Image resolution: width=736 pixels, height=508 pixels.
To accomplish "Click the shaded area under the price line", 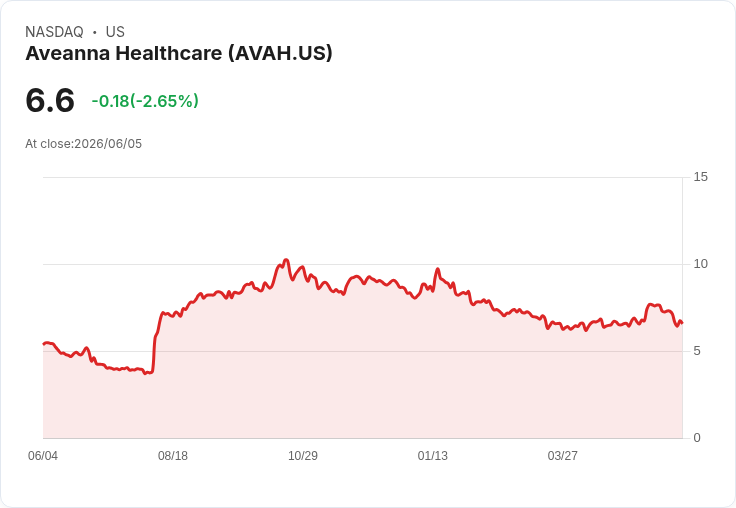I will (x=362, y=376).
